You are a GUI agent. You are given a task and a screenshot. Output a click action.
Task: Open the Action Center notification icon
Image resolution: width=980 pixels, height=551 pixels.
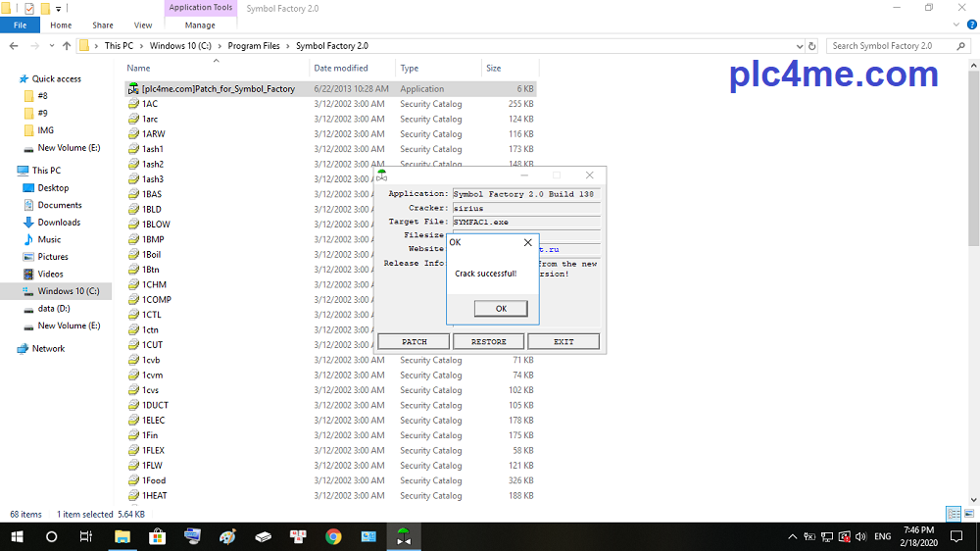(x=956, y=536)
